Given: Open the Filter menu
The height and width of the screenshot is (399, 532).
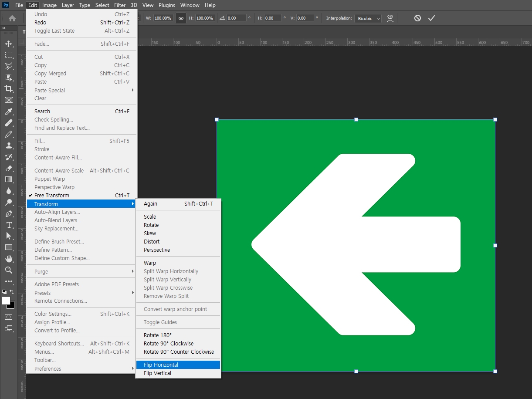Looking at the screenshot, I should coord(120,5).
